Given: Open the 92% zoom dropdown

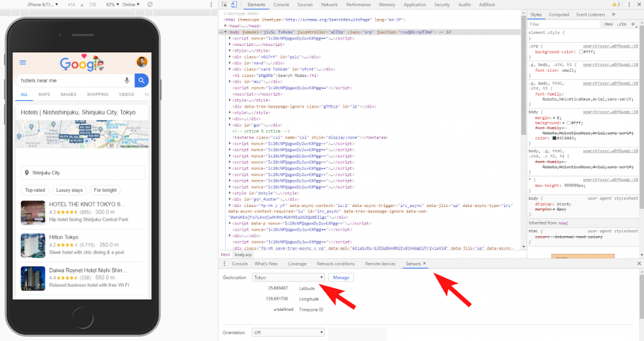Looking at the screenshot, I should (113, 4).
